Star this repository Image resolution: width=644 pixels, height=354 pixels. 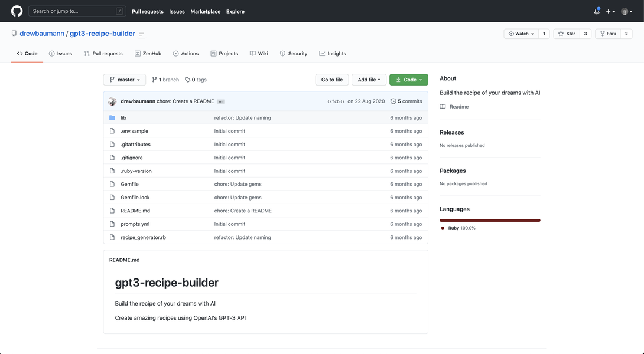click(x=568, y=33)
